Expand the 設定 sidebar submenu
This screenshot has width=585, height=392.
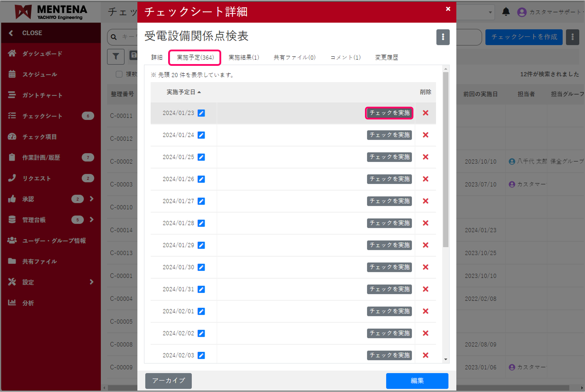point(92,282)
